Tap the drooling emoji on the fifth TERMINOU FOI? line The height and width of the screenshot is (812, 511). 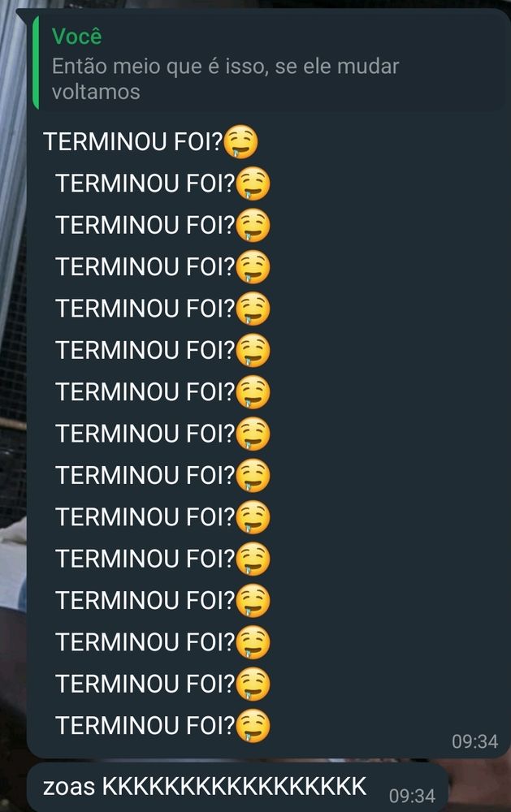253,309
